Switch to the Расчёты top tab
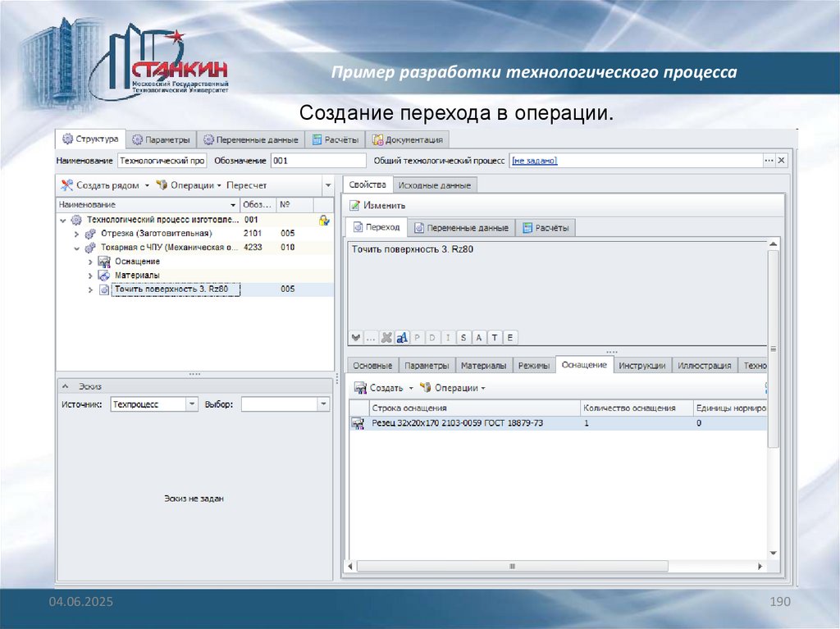840x629 pixels. tap(336, 139)
